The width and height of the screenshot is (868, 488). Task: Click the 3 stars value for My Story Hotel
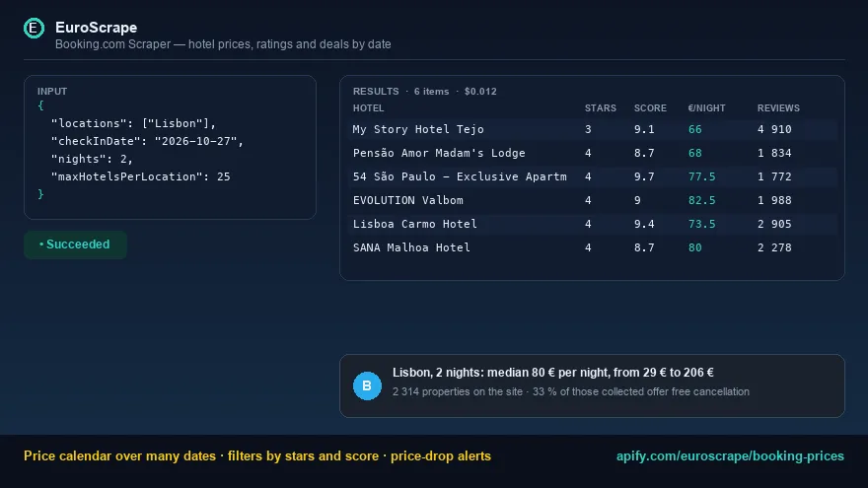588,129
